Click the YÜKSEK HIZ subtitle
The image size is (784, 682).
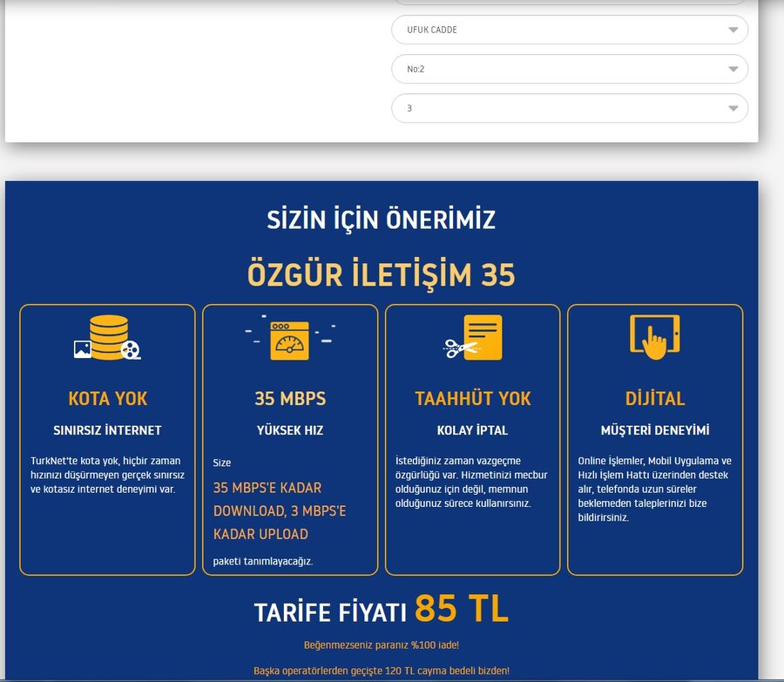tap(290, 430)
